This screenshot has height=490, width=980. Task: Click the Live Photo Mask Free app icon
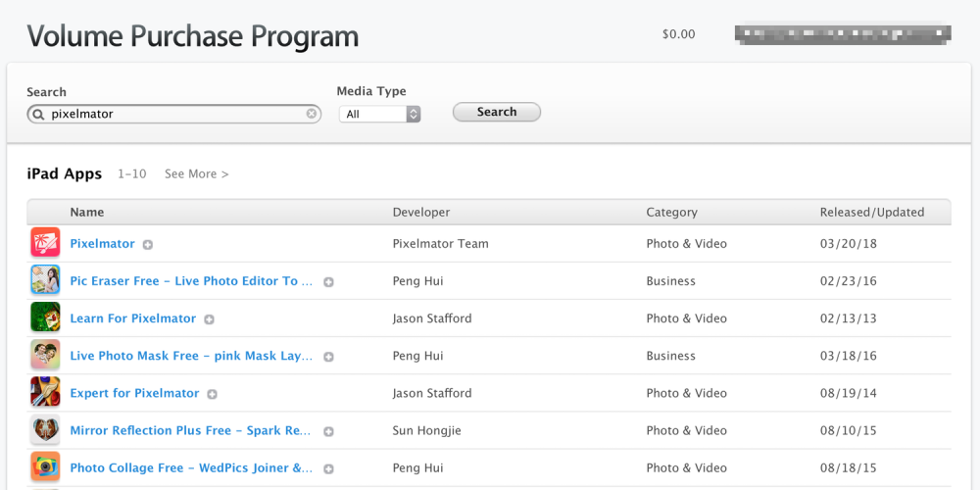tap(45, 355)
